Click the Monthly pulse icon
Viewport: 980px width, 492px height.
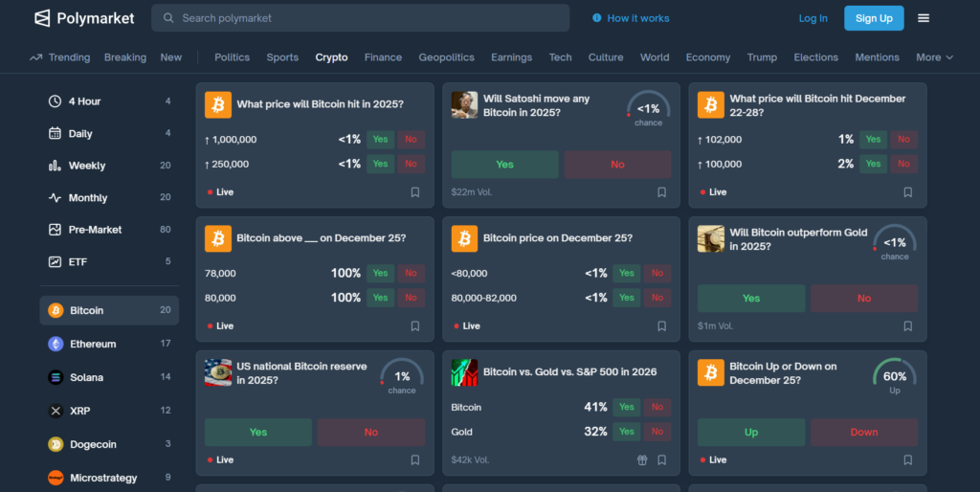(x=55, y=197)
